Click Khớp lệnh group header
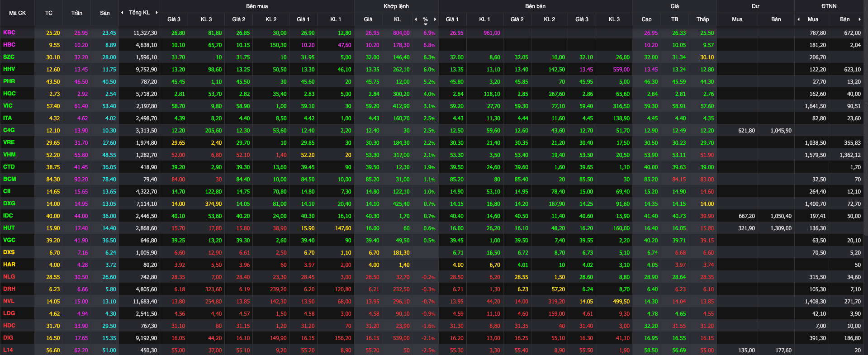 [396, 6]
